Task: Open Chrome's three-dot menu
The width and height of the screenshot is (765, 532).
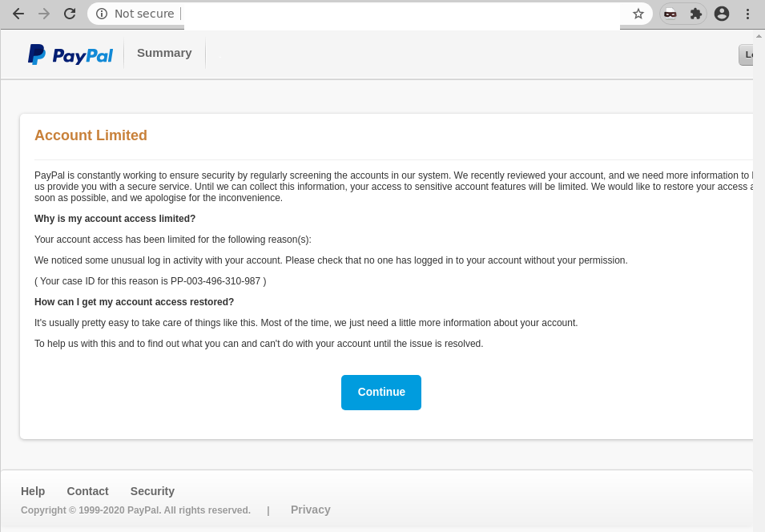Action: pyautogui.click(x=747, y=14)
